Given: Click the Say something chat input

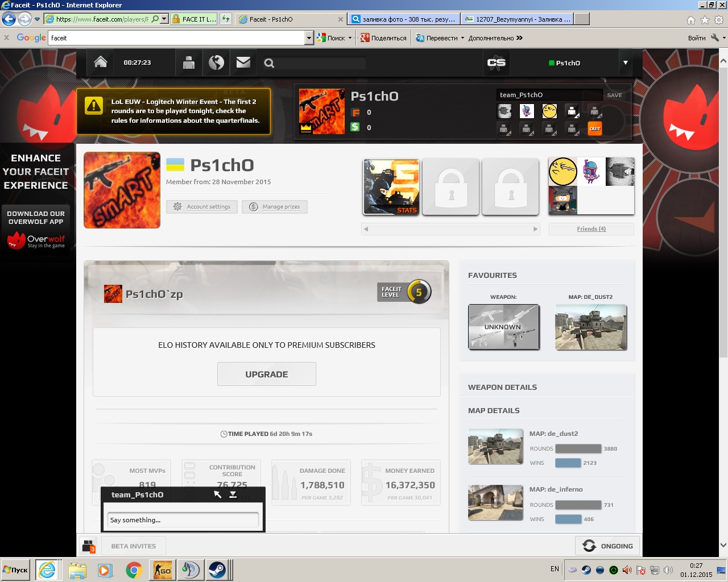Looking at the screenshot, I should (183, 520).
